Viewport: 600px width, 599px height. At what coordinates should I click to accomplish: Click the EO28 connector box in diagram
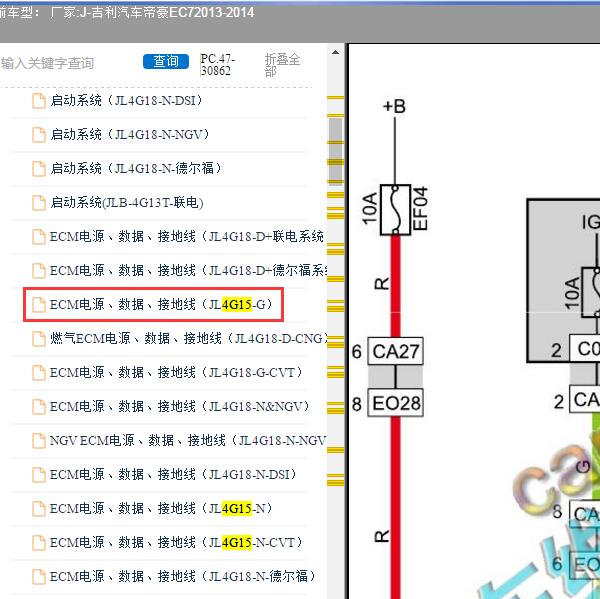(x=395, y=403)
